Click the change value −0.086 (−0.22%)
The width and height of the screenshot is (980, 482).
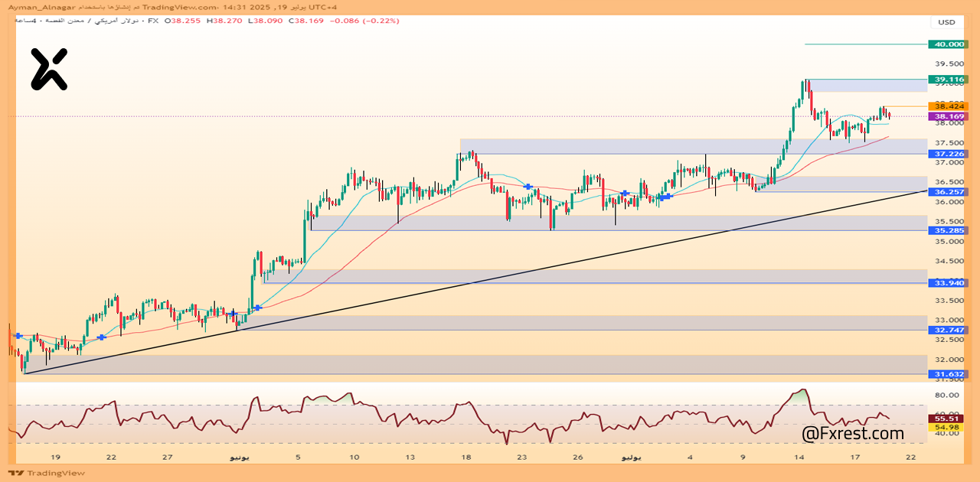click(x=364, y=21)
